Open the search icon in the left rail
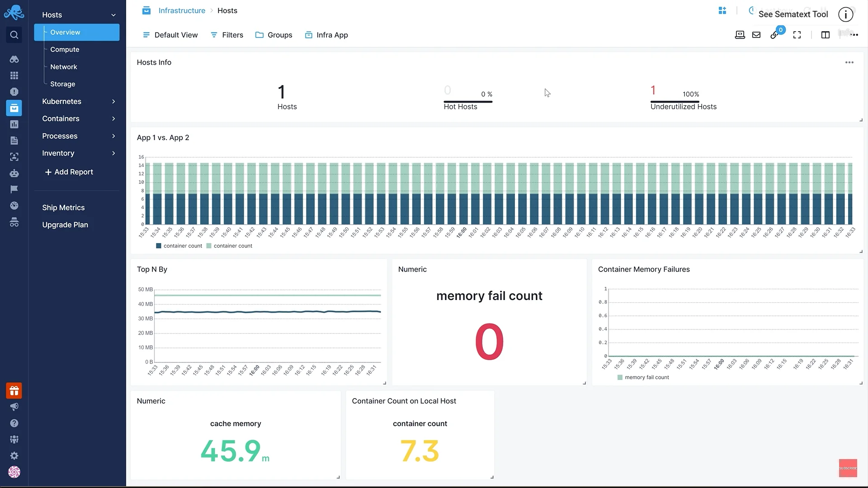This screenshot has height=488, width=868. [14, 35]
